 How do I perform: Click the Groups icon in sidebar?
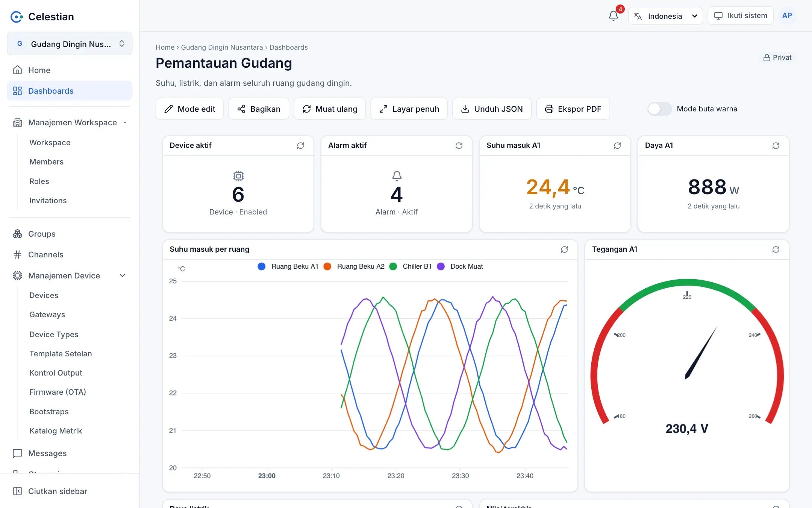click(17, 234)
